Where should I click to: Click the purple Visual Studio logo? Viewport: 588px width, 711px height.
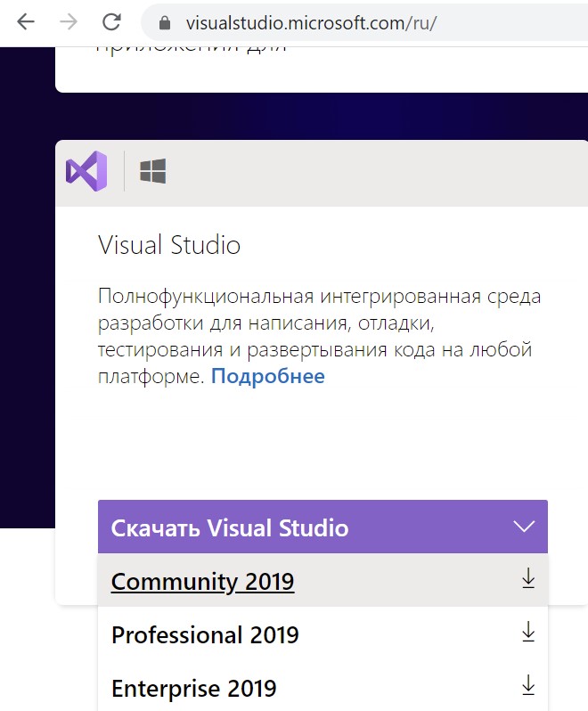pyautogui.click(x=86, y=171)
